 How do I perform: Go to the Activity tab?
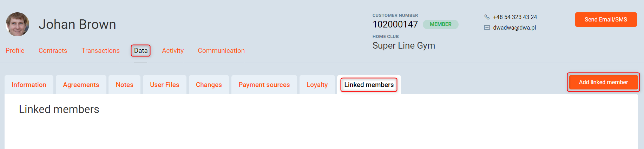tap(173, 50)
